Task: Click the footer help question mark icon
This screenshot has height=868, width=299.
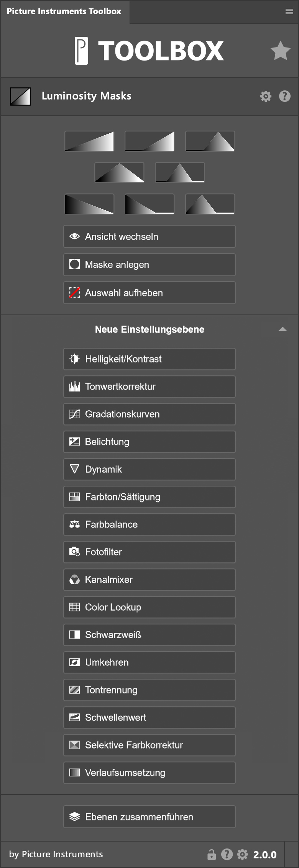Action: point(227,854)
